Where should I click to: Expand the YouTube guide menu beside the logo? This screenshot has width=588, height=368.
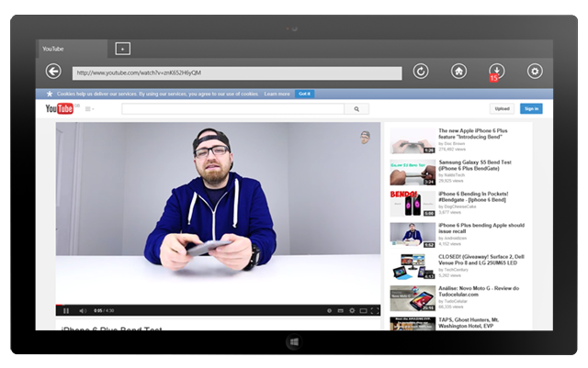90,109
